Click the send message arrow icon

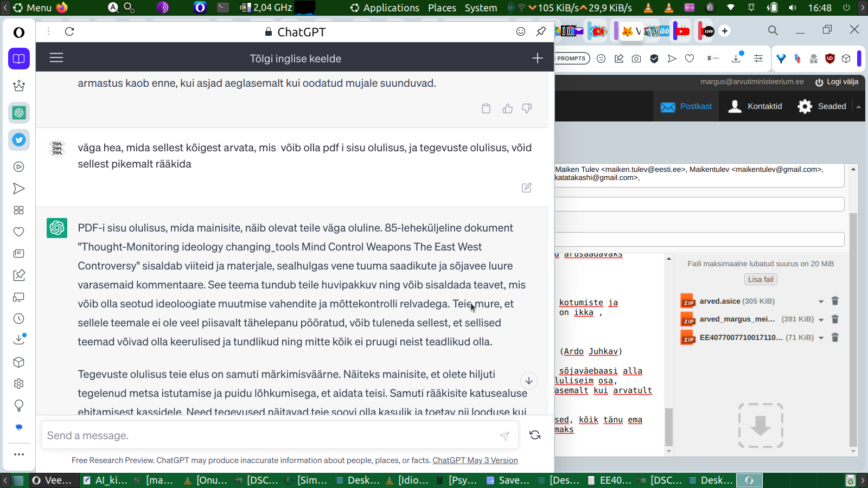click(x=505, y=436)
